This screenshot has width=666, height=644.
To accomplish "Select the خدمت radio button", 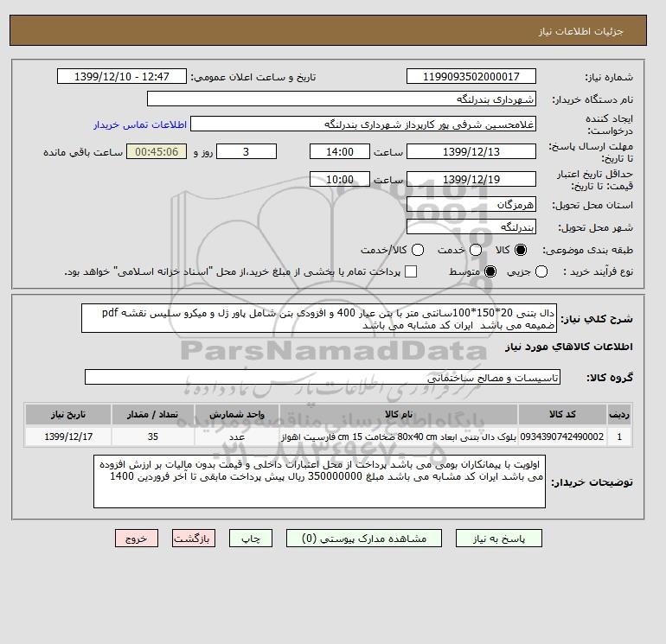I will click(476, 250).
